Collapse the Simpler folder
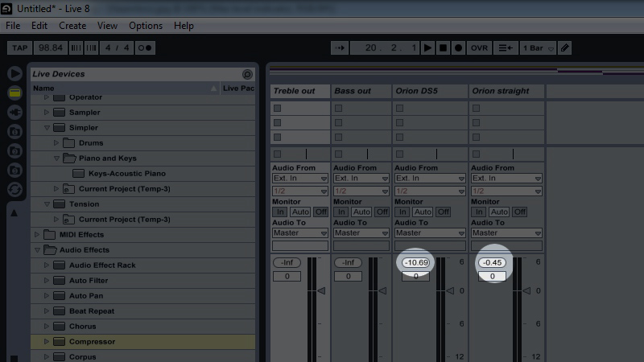This screenshot has height=362, width=644. click(47, 128)
